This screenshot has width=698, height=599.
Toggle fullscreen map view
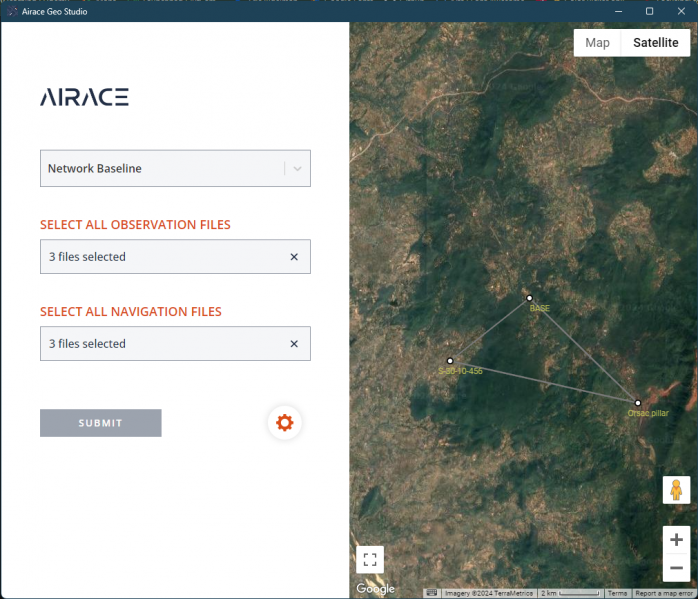(x=370, y=559)
